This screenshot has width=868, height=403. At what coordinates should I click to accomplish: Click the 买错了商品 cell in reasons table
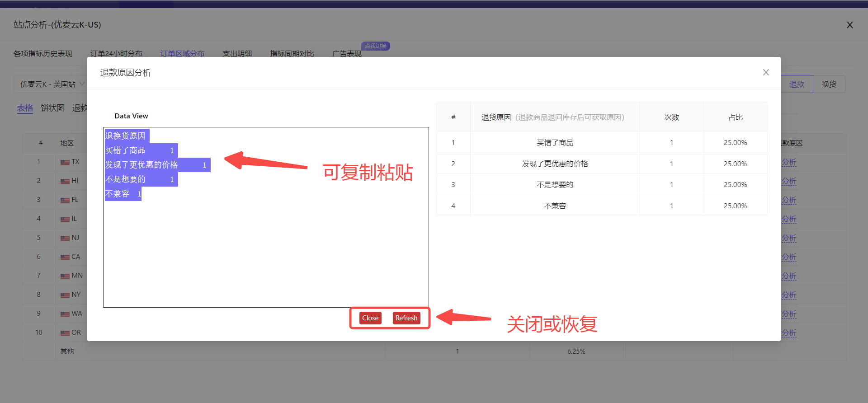click(555, 142)
